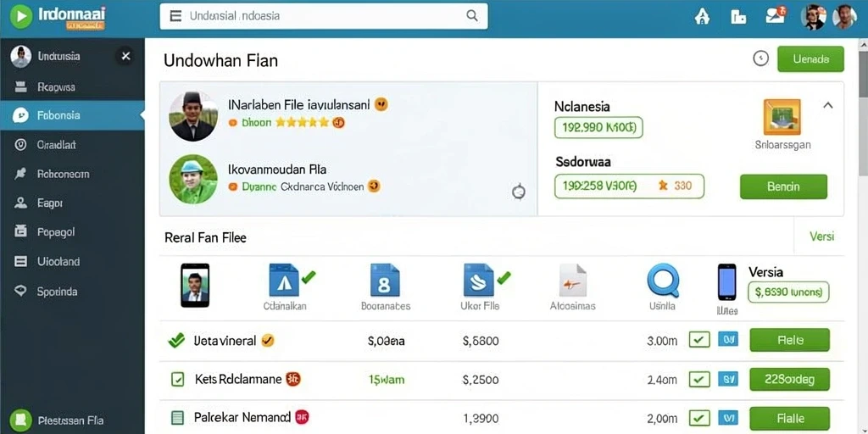Viewport: 868px width, 434px height.
Task: Open the INarlaben File profile photo
Action: (x=193, y=116)
